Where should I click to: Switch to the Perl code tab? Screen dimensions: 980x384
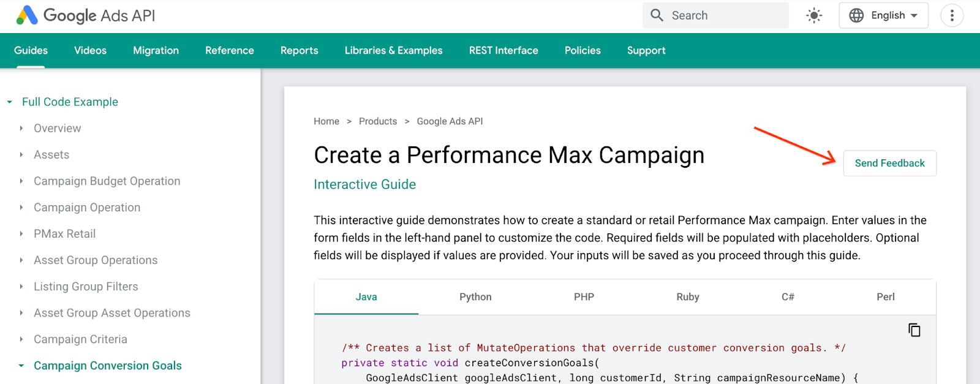pyautogui.click(x=886, y=297)
